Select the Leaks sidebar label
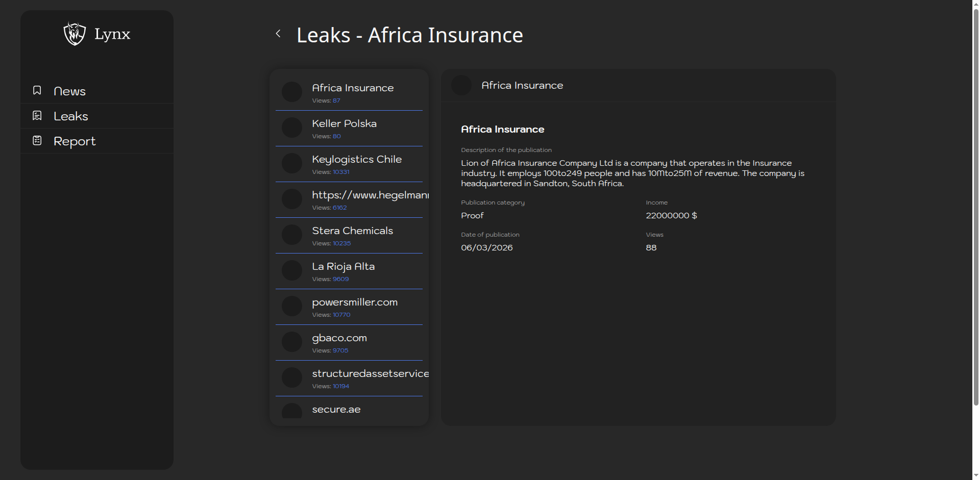The width and height of the screenshot is (980, 480). (71, 116)
